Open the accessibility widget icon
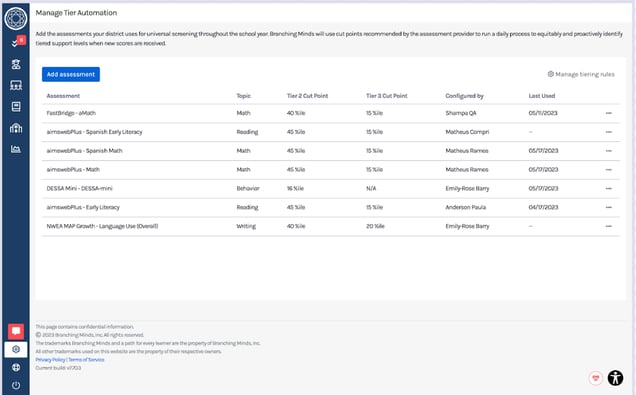636x395 pixels. 615,378
